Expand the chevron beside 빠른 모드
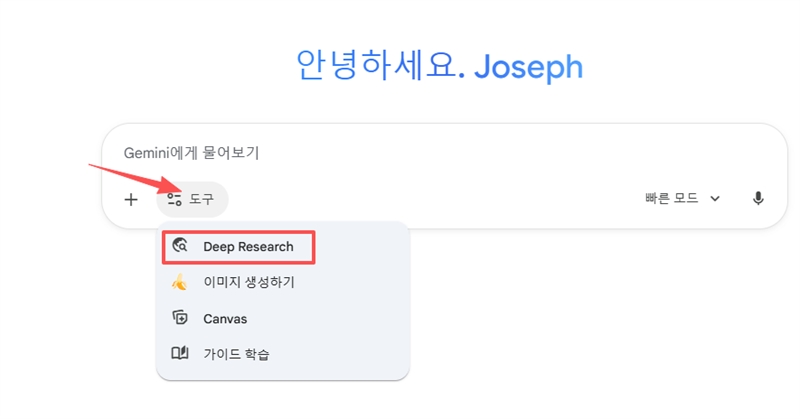Viewport: 800px width, 419px height. click(715, 199)
